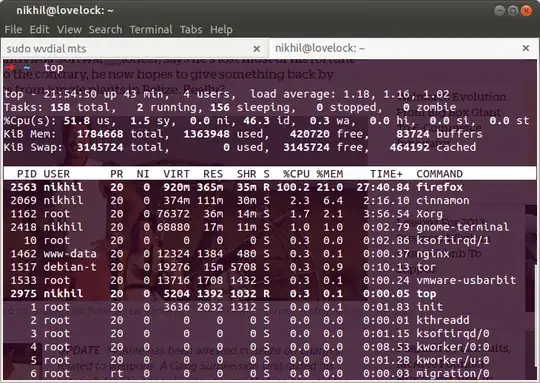Click the PID column header

tap(27, 174)
